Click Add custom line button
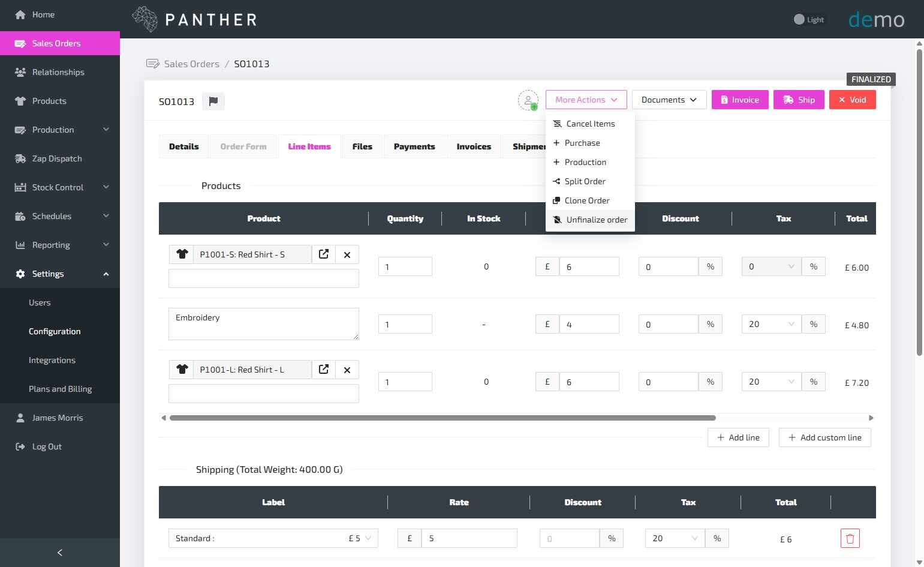 click(x=824, y=437)
